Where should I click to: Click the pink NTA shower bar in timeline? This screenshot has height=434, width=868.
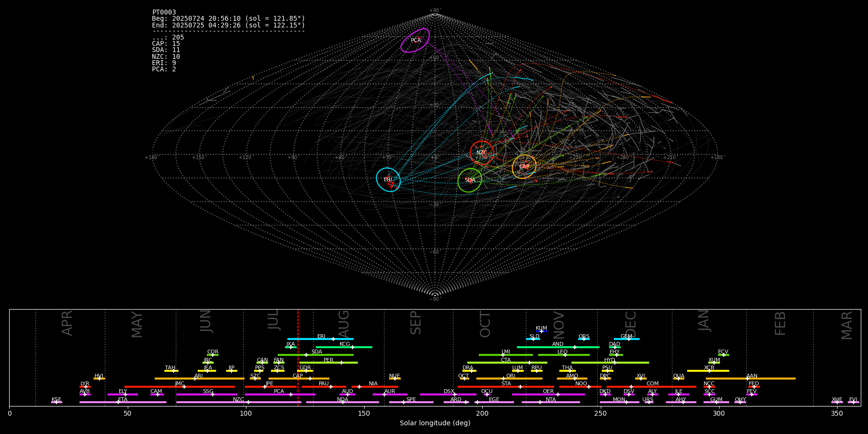coord(551,402)
